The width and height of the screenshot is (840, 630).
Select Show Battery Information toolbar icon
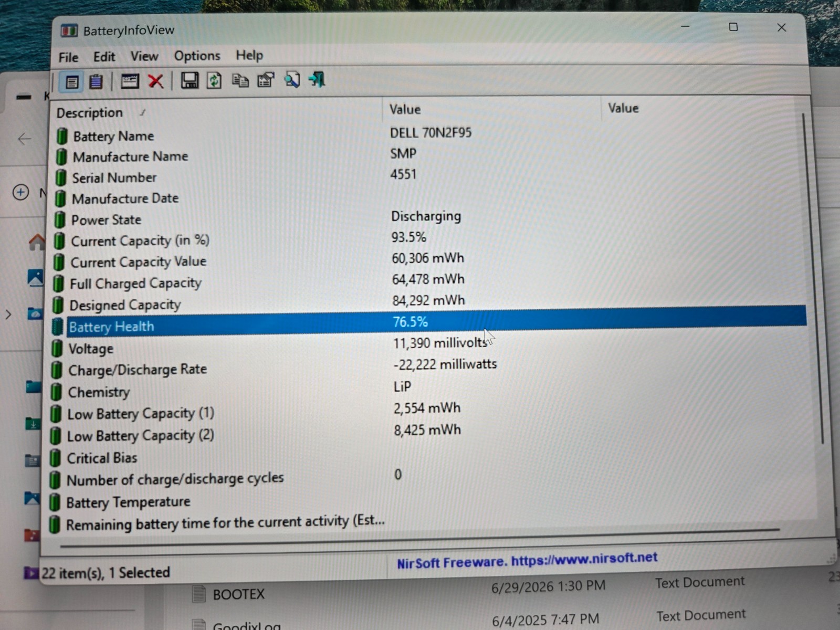[71, 82]
